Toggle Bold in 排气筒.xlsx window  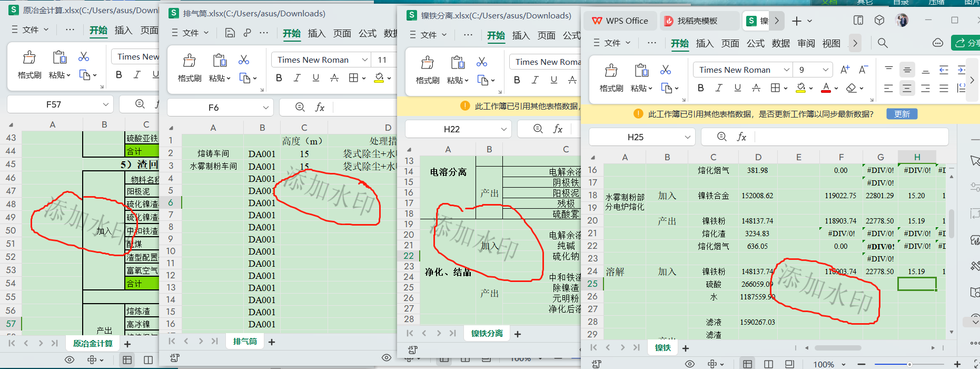pos(279,78)
